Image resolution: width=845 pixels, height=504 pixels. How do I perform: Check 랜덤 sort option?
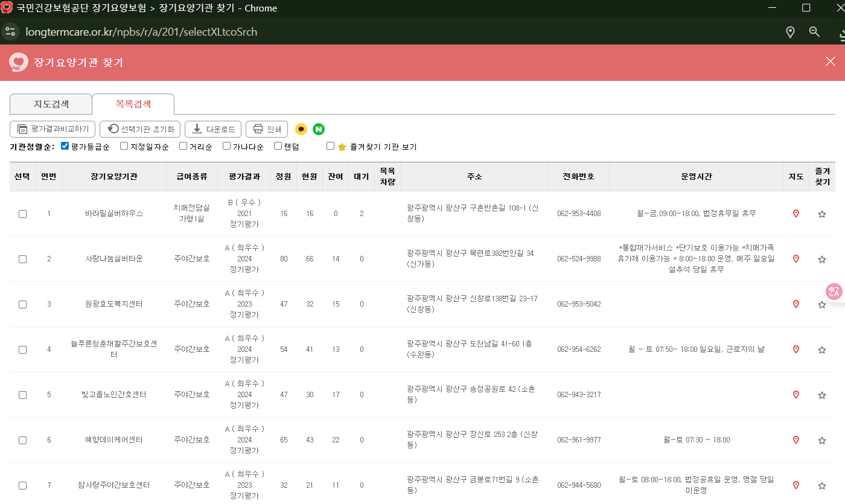[278, 146]
